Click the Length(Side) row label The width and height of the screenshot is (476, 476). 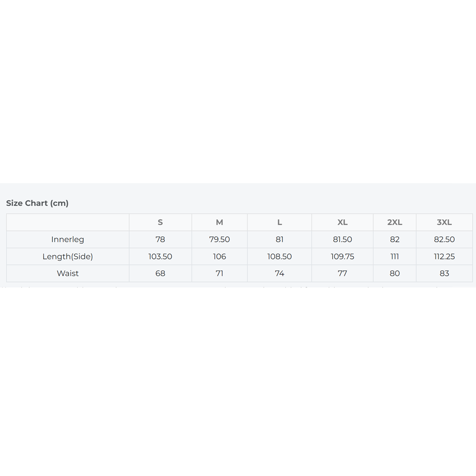68,257
